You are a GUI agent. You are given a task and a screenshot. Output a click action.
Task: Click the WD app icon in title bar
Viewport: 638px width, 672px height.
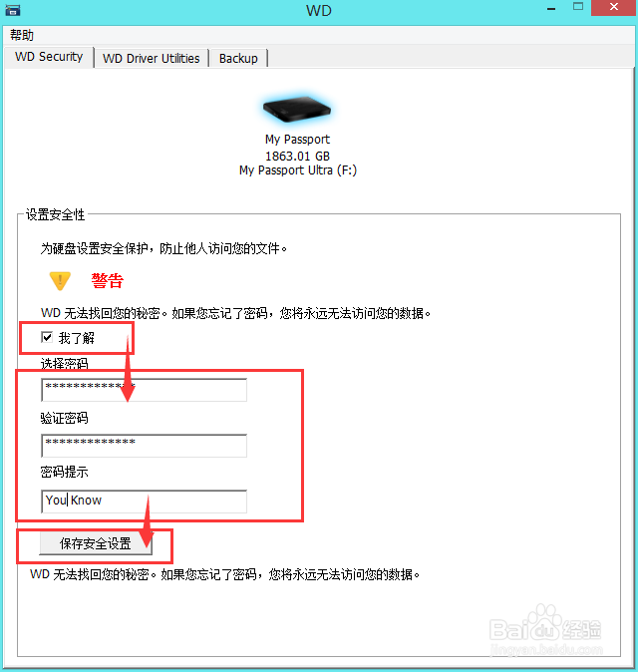point(12,9)
